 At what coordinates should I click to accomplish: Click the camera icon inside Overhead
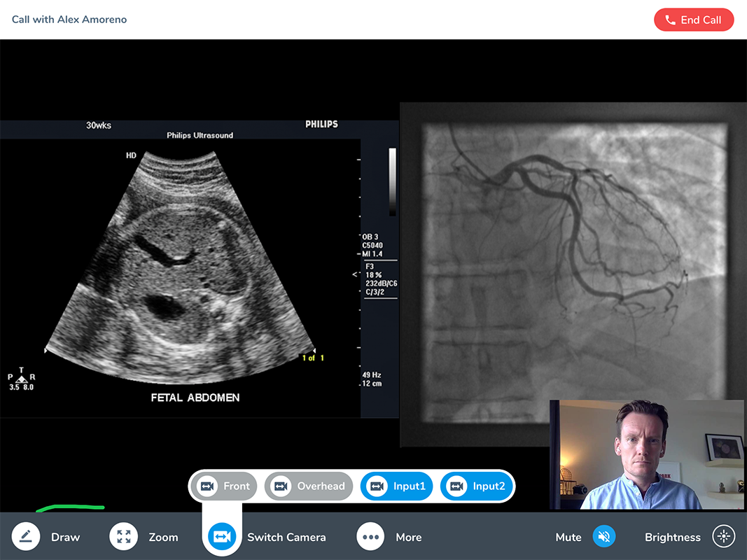pyautogui.click(x=281, y=486)
